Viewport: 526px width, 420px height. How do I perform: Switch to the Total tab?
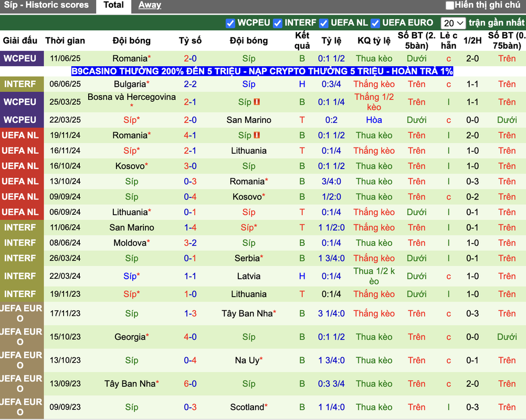[x=113, y=5]
